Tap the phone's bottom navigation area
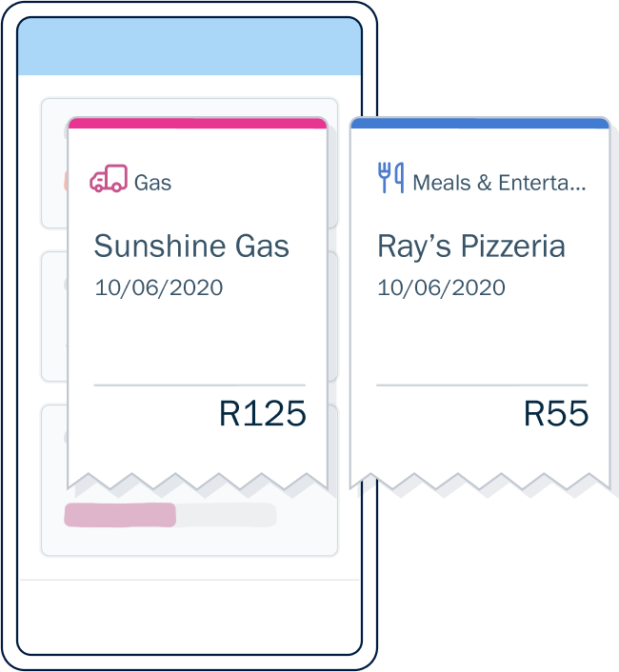 coord(190,616)
